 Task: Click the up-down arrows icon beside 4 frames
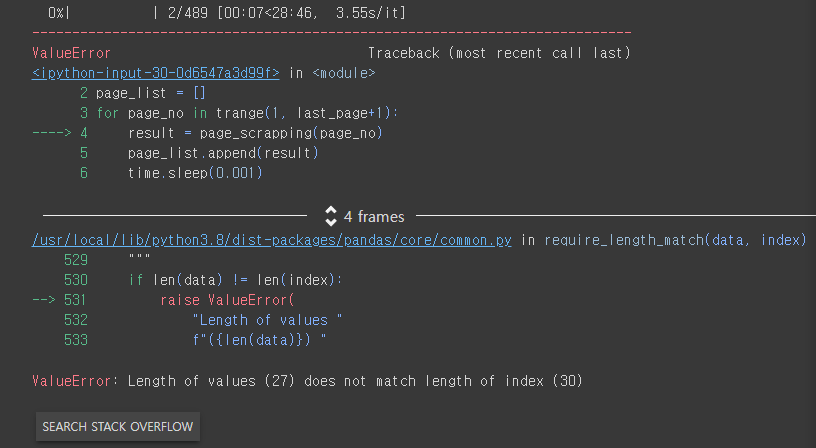[330, 216]
